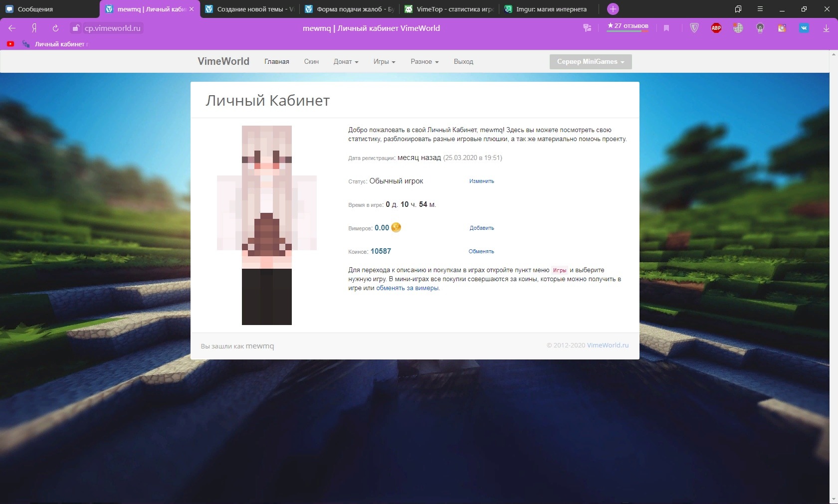Open the browser downloads arrow
This screenshot has height=504, width=838.
[x=826, y=28]
